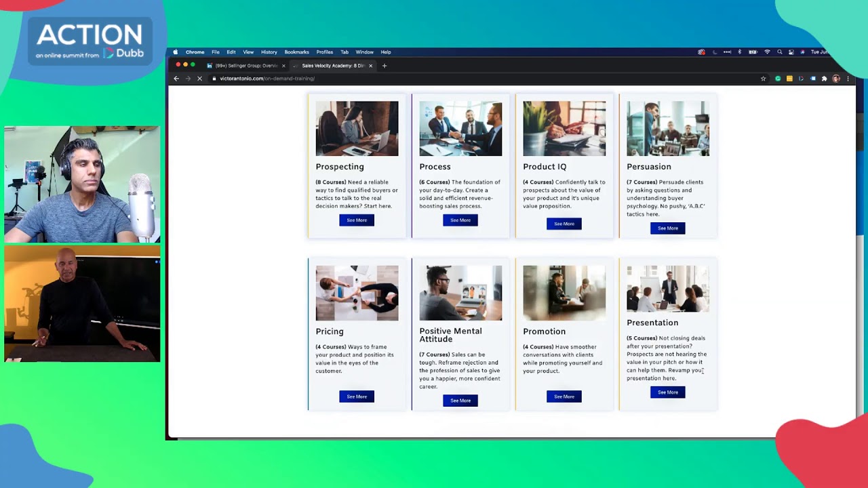This screenshot has width=868, height=488.
Task: Click See More under Pricing
Action: point(357,396)
